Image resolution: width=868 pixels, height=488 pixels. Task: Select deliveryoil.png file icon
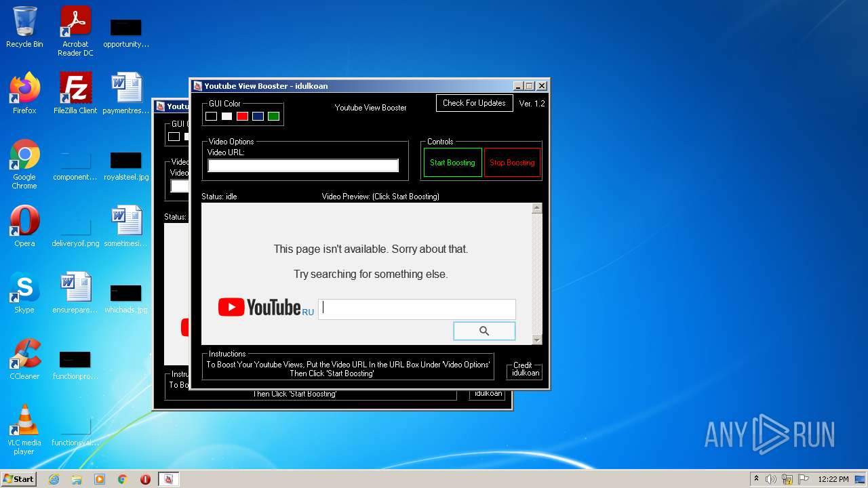tap(75, 232)
